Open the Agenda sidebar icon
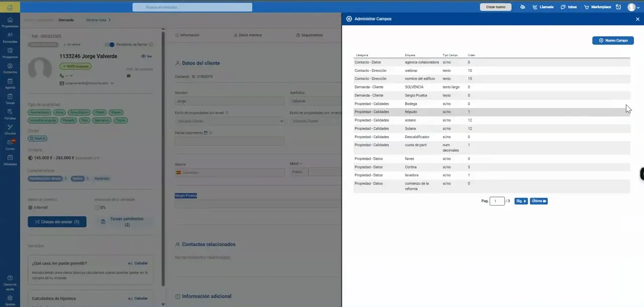 click(10, 83)
